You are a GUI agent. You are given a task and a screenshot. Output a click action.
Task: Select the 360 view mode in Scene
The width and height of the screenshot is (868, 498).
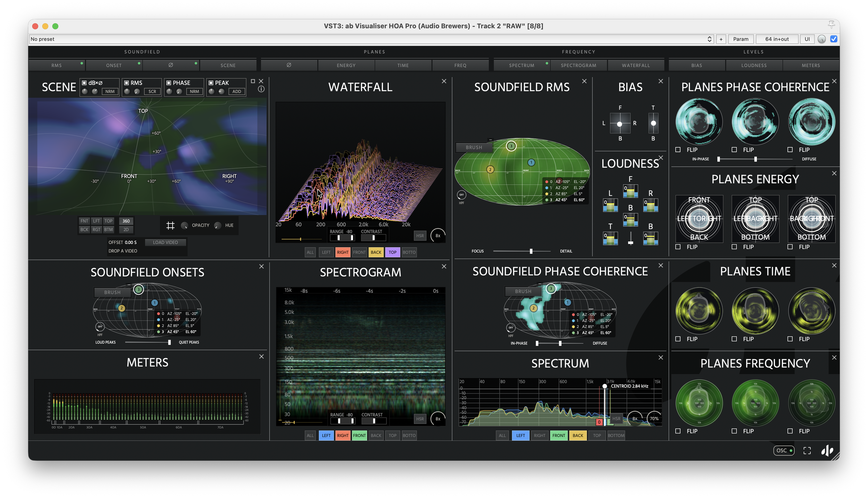[x=126, y=221]
